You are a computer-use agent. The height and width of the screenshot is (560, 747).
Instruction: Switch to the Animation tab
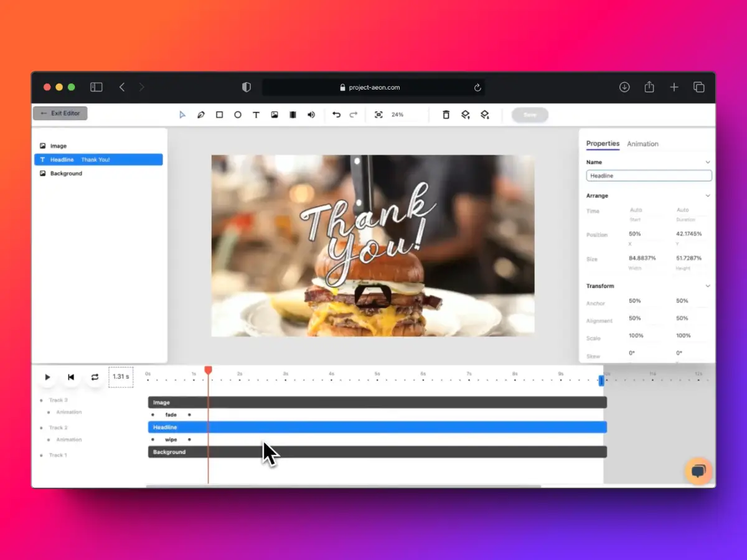[x=642, y=144]
